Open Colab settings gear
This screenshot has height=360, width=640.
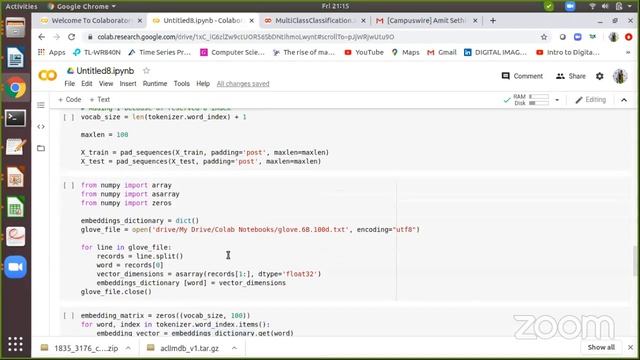pyautogui.click(x=600, y=76)
